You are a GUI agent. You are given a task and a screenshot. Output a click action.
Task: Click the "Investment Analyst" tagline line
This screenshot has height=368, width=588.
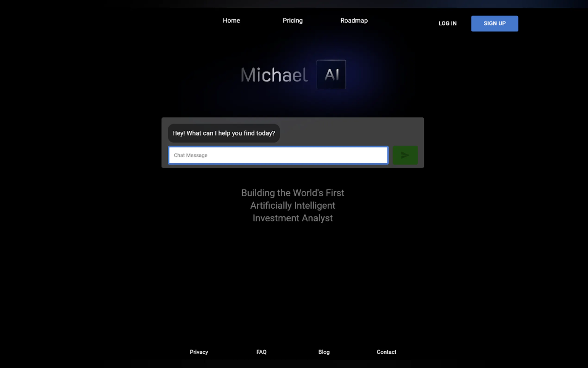coord(292,218)
